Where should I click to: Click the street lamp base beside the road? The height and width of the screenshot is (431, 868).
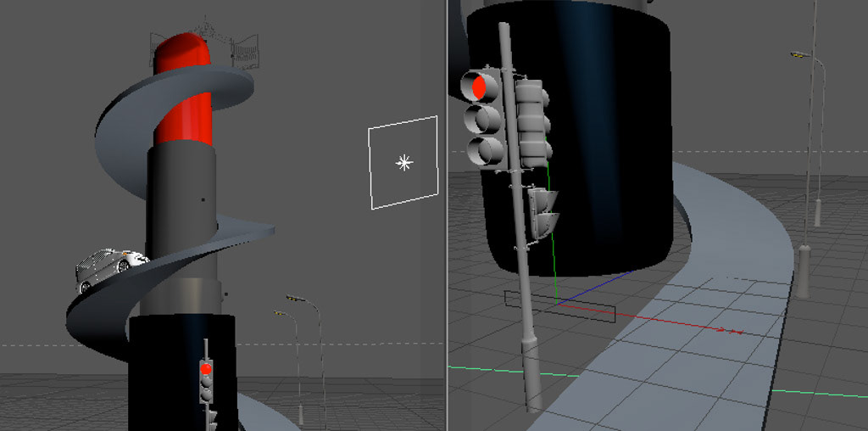tap(804, 271)
